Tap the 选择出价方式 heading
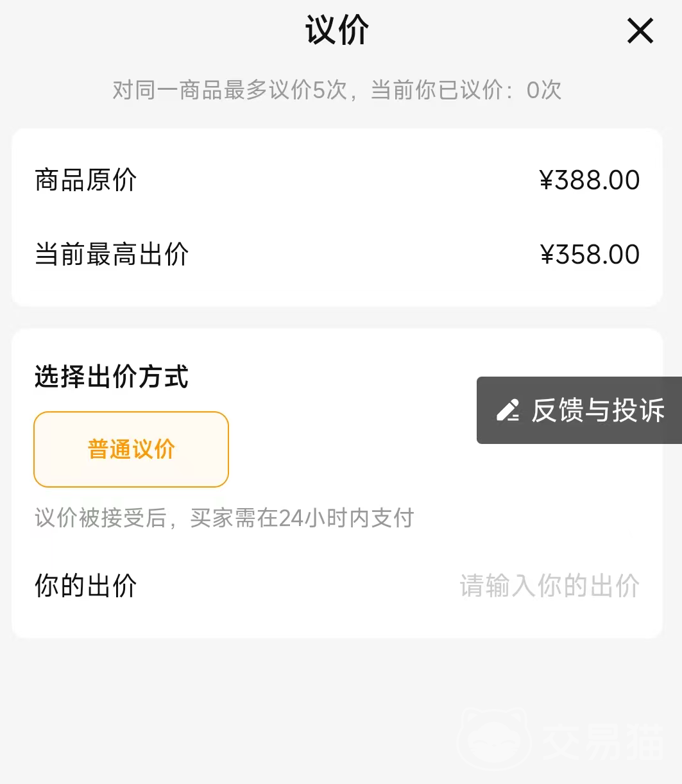The width and height of the screenshot is (682, 784). pyautogui.click(x=112, y=377)
